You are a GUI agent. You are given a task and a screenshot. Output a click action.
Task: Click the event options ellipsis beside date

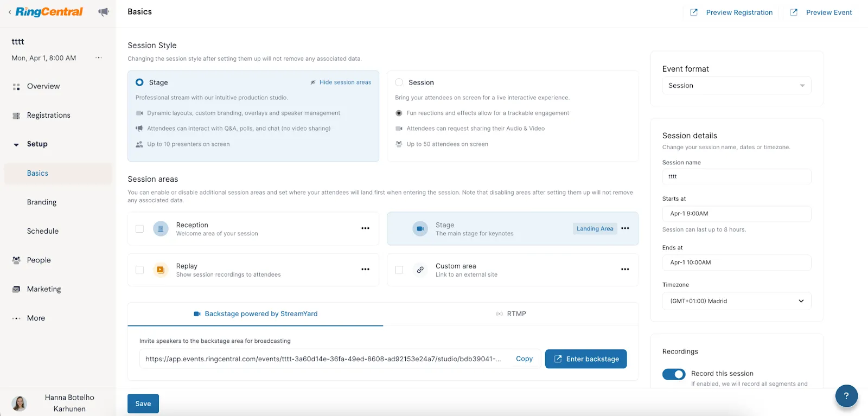point(98,58)
